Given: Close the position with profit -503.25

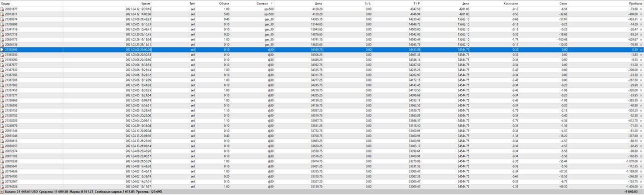Looking at the screenshot, I should tap(642, 110).
